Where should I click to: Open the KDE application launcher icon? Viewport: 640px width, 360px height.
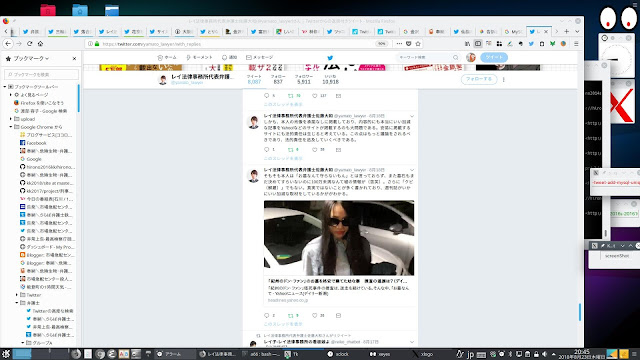5,354
